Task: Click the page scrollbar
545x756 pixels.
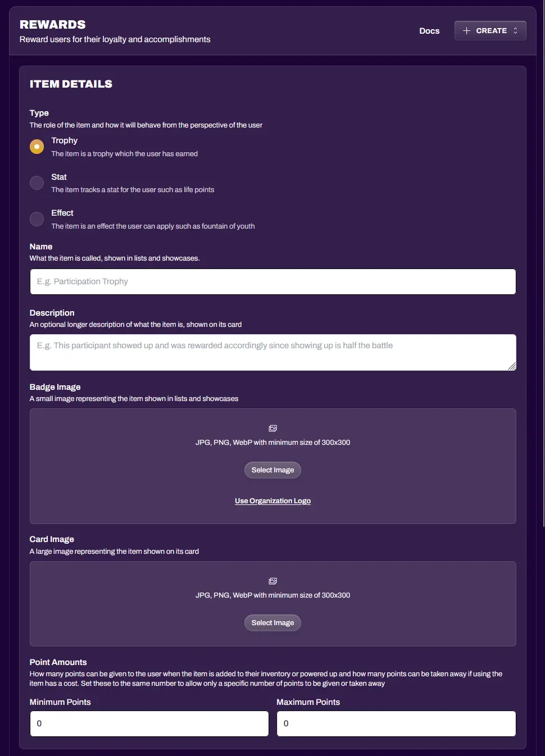Action: click(x=543, y=264)
